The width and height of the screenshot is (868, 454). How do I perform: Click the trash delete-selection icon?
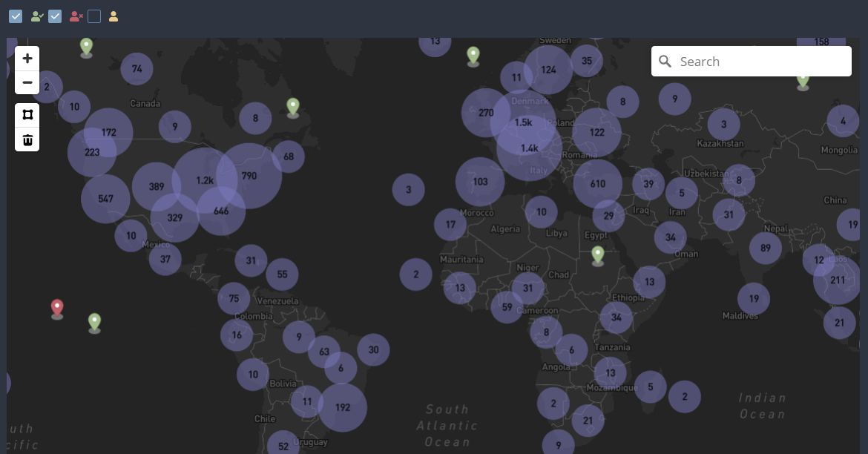coord(27,139)
